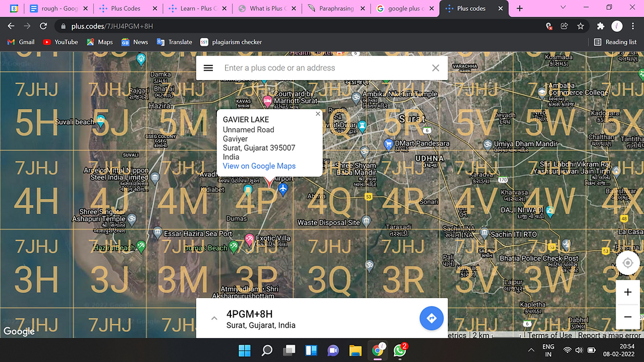This screenshot has width=644, height=362.
Task: Open the plagiarism checker bookmark
Action: 230,42
